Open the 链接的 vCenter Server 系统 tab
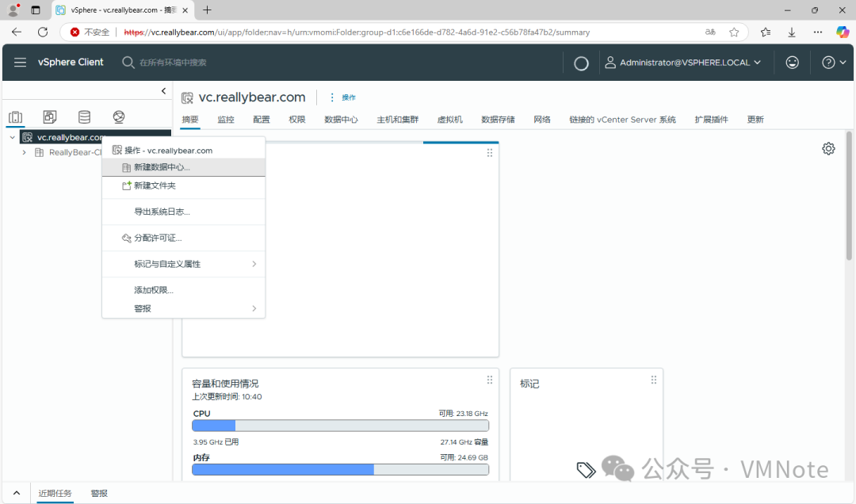856x504 pixels. (x=622, y=120)
